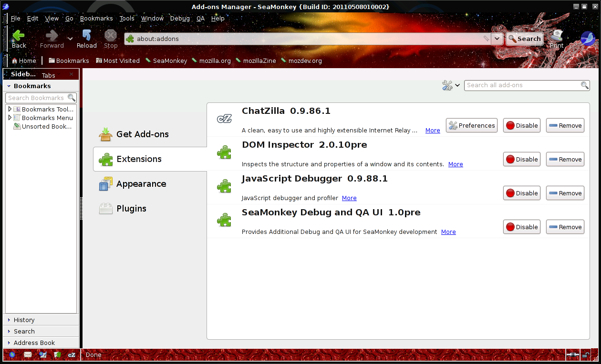Click the Print icon in toolbar
The height and width of the screenshot is (364, 601).
tap(557, 36)
